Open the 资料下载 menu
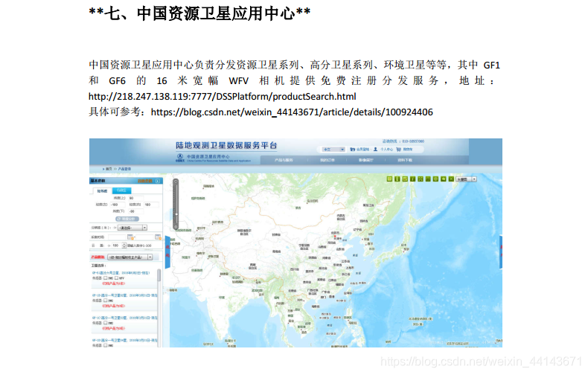 click(405, 160)
